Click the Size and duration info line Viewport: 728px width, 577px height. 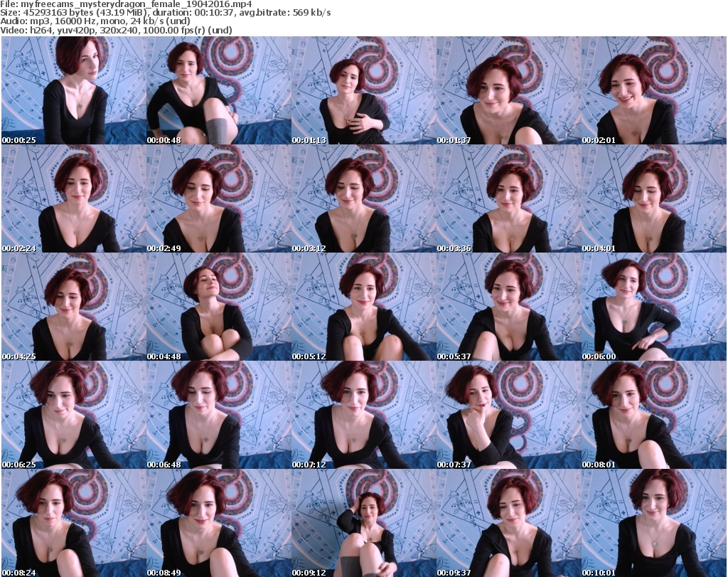coord(166,13)
